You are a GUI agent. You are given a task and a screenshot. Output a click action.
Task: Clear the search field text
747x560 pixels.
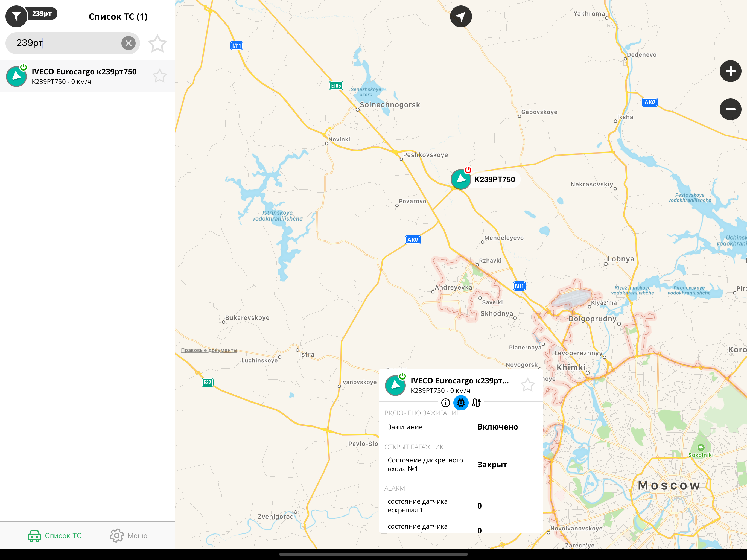point(128,43)
